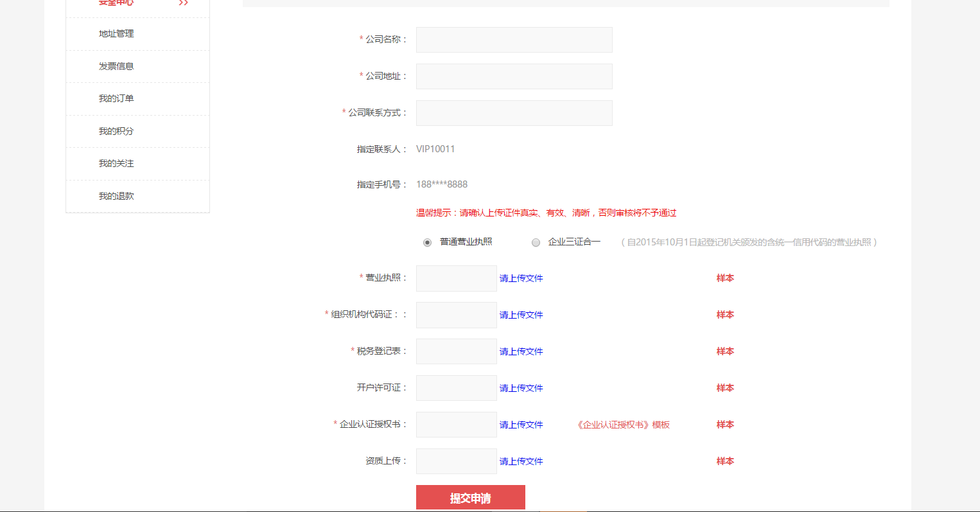The height and width of the screenshot is (512, 980).
Task: Click the 企业认证授权书 upload preview box
Action: pyautogui.click(x=457, y=425)
